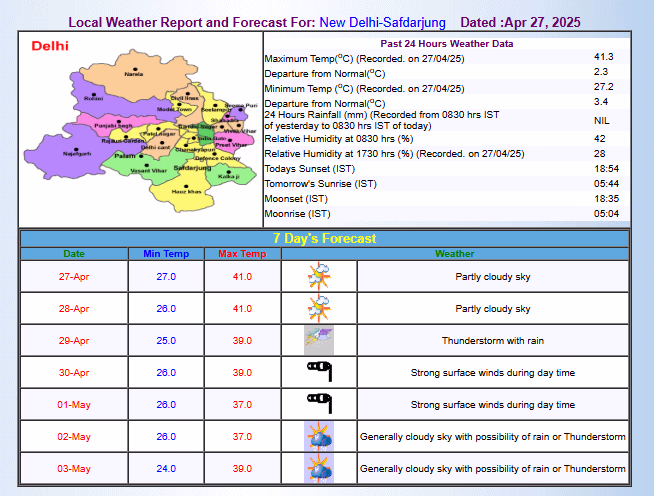Click the 27-Apr partly cloudy weather icon
Image resolution: width=654 pixels, height=496 pixels.
click(319, 276)
